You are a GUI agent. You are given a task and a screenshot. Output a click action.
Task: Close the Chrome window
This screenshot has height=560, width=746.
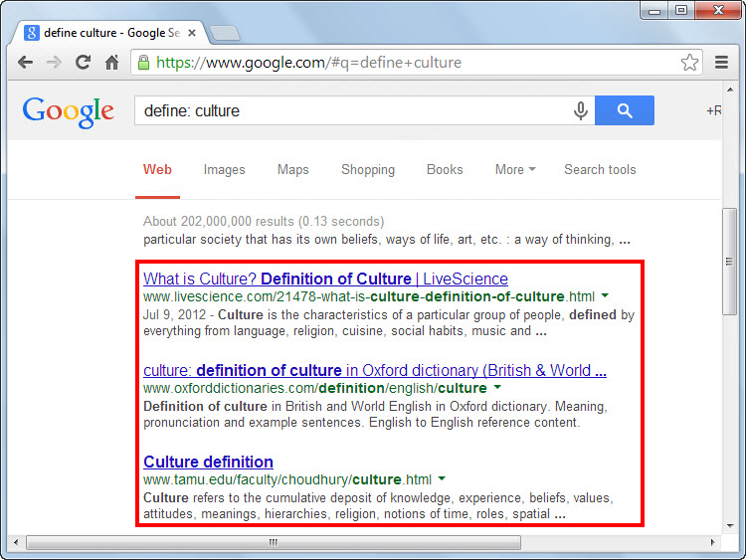coord(718,11)
